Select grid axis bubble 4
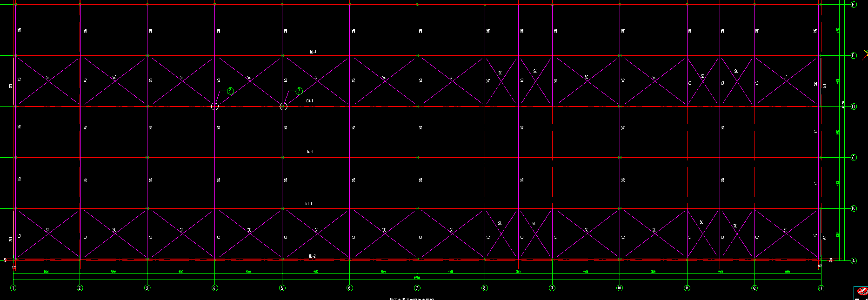 click(214, 288)
